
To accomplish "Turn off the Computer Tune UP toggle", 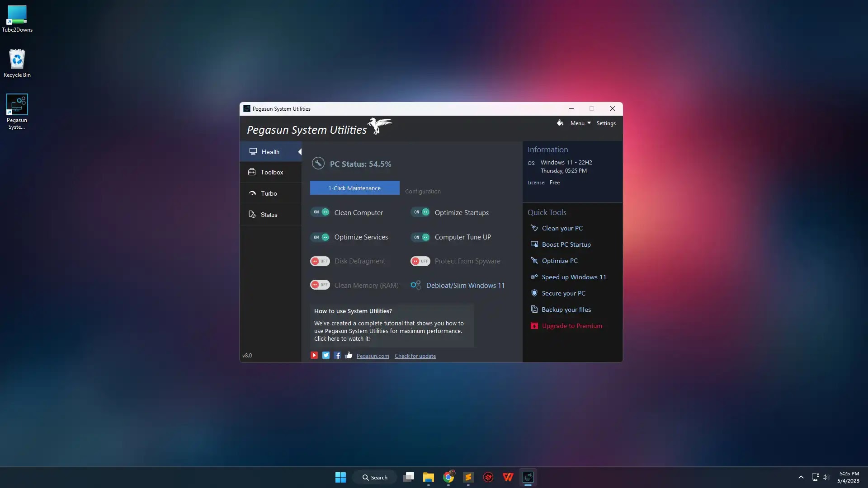I will click(x=420, y=237).
